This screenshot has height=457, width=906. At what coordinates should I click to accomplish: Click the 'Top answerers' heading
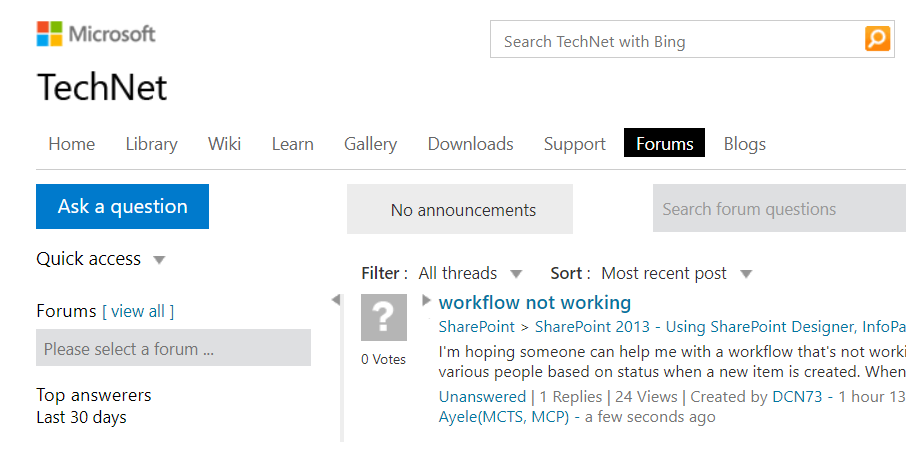point(94,395)
